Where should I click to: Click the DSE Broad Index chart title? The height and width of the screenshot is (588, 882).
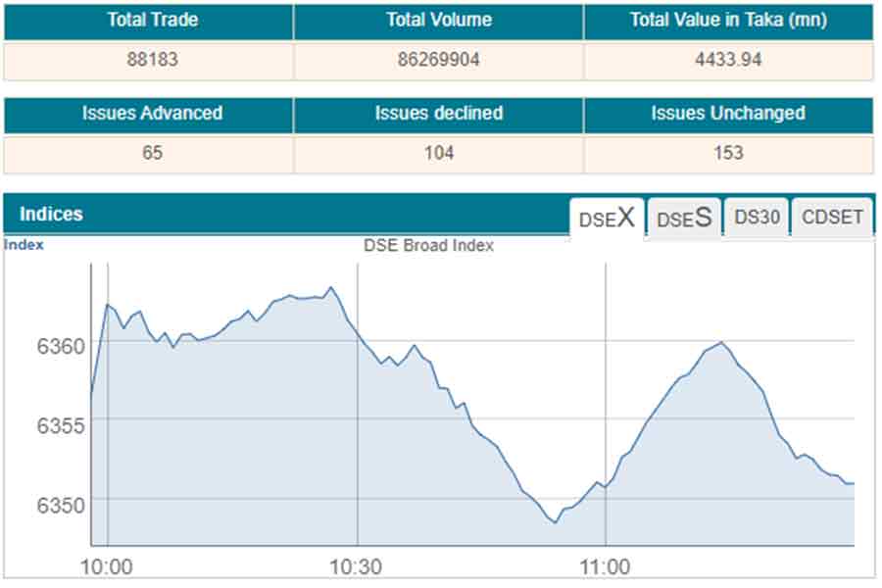(x=428, y=246)
